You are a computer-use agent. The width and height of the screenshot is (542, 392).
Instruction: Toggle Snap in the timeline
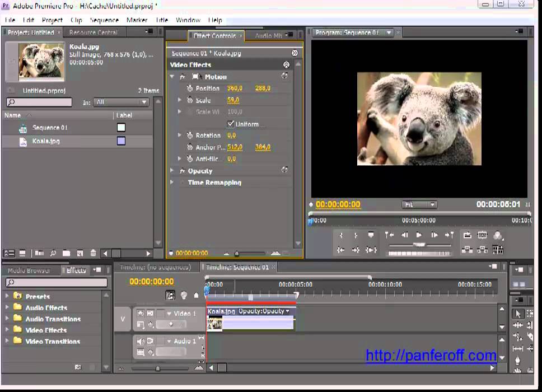170,295
